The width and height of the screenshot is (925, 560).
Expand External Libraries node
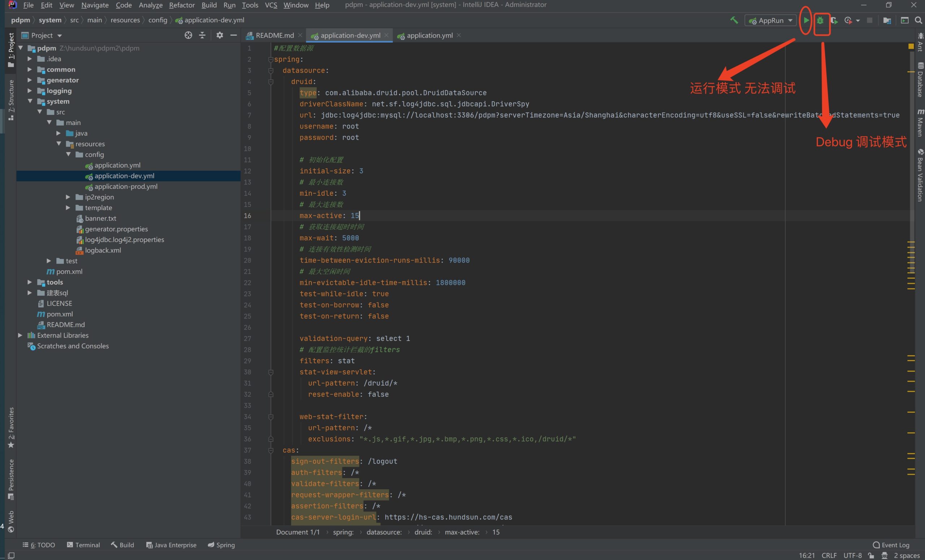[x=20, y=335]
